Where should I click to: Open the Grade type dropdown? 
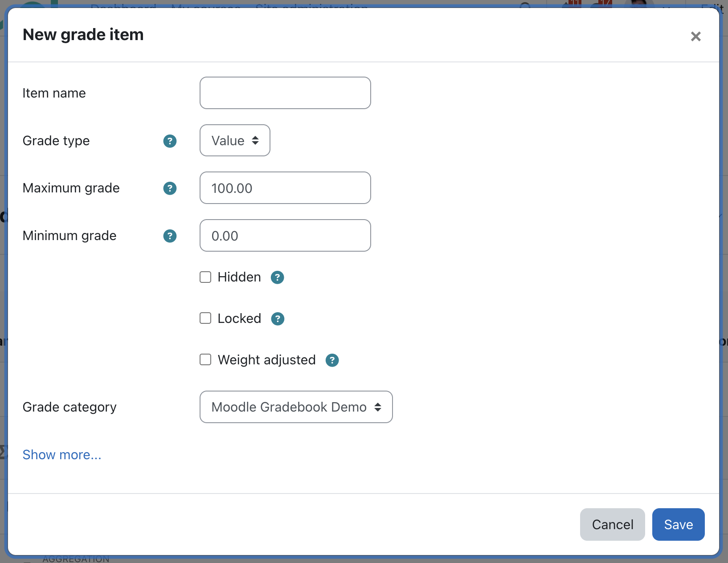[x=235, y=140]
